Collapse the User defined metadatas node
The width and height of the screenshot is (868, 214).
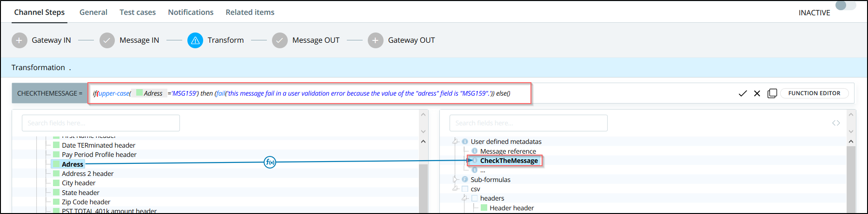[x=455, y=142]
